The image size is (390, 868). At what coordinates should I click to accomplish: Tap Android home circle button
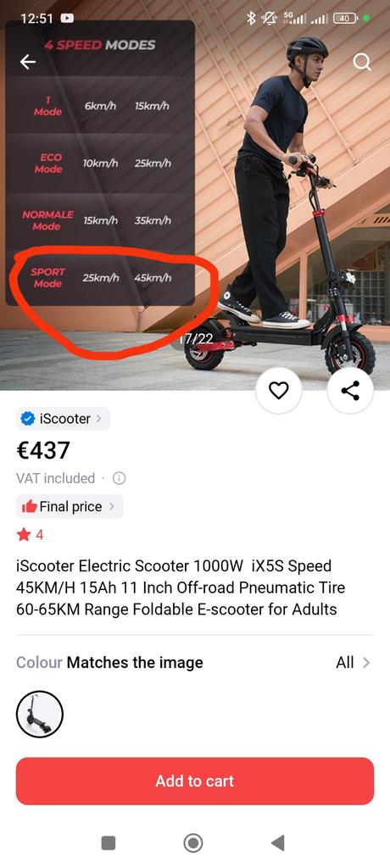[x=192, y=843]
